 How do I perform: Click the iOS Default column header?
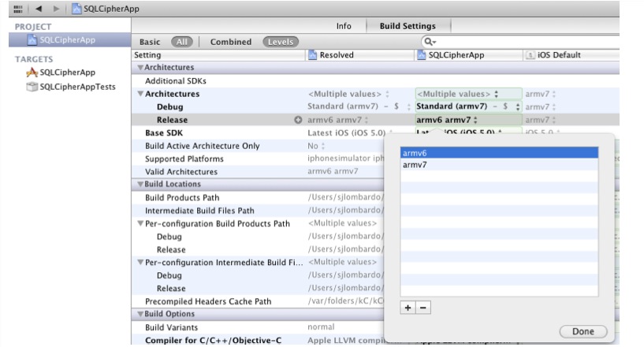pyautogui.click(x=571, y=55)
